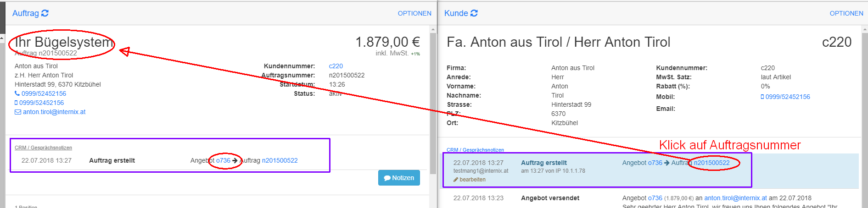The image size is (868, 208).
Task: Open OPTIONEN menu in Auftrag panel
Action: click(x=414, y=13)
